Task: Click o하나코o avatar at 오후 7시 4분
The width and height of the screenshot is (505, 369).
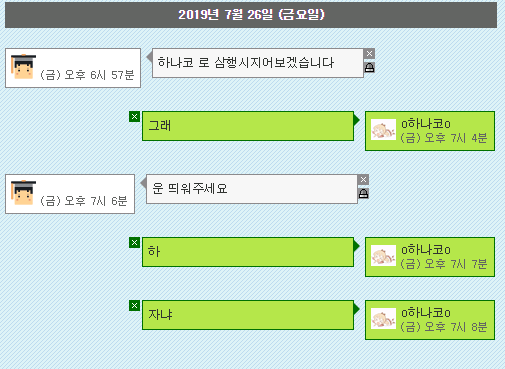Action: (383, 130)
